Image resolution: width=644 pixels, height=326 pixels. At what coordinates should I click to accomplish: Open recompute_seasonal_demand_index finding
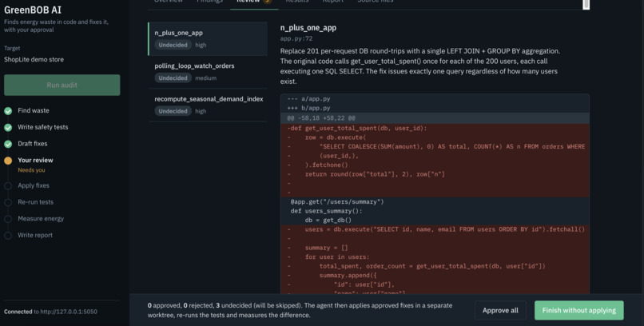208,105
